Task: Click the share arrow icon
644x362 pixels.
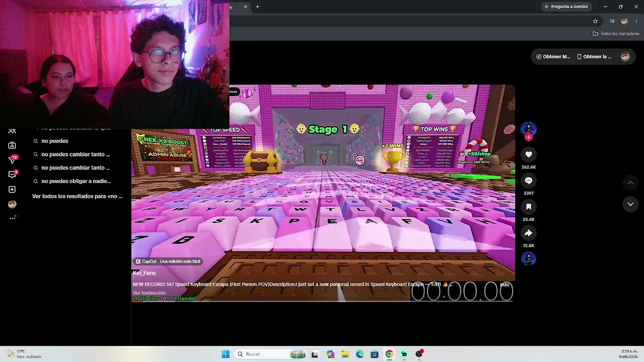Action: pos(528,233)
